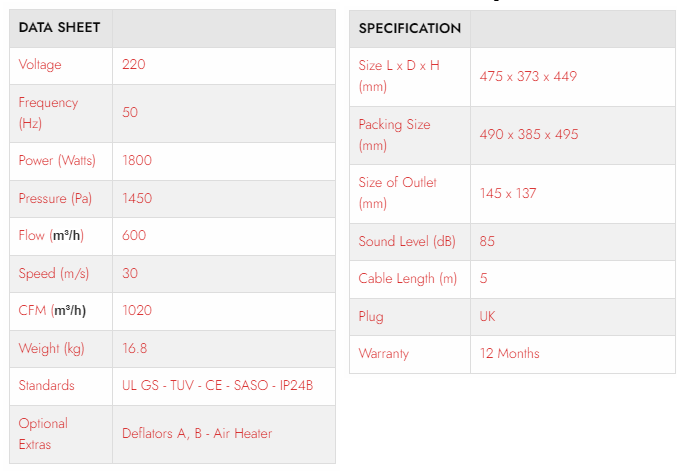Click the Pressure (Pa) label
This screenshot has width=689, height=474.
55,198
